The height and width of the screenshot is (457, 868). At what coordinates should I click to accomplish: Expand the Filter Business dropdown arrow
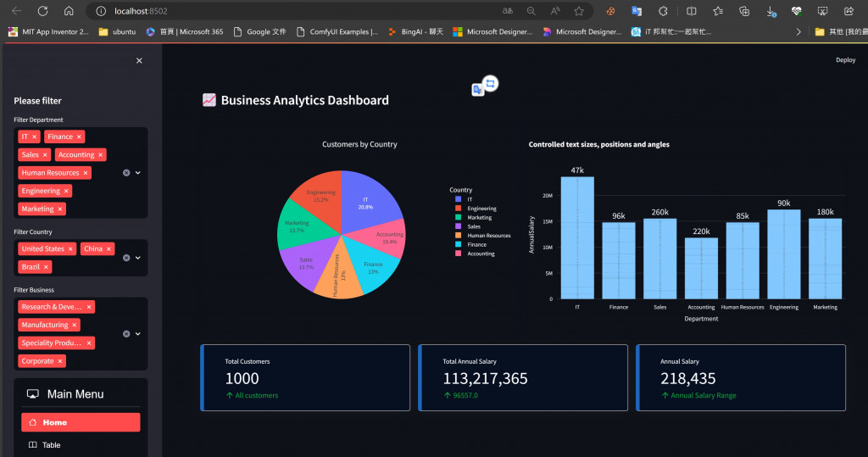tap(138, 334)
